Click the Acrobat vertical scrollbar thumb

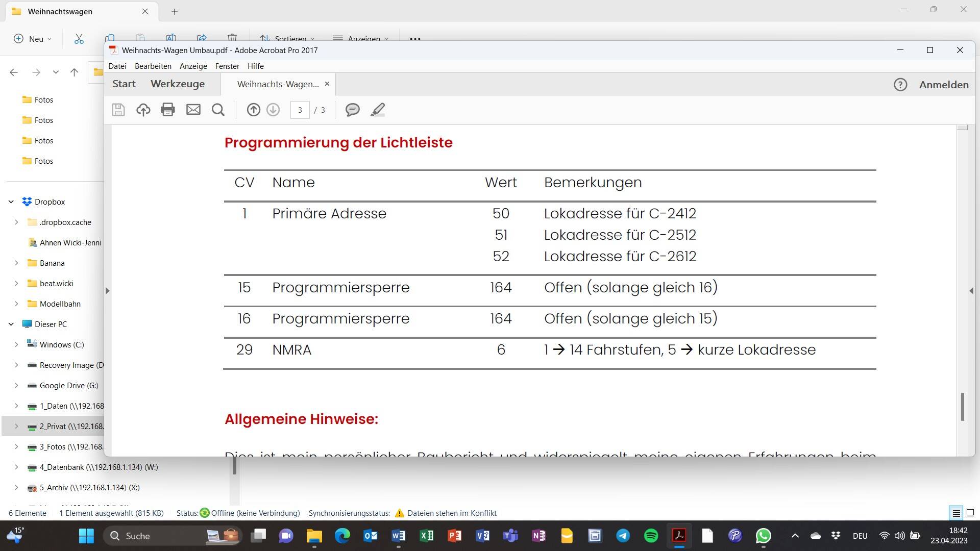[x=962, y=407]
